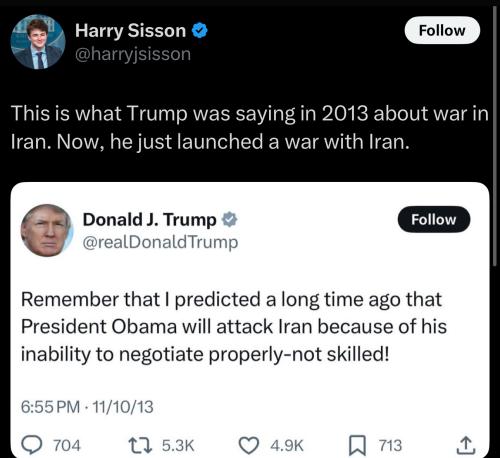
Task: Open Harry Sisson's profile picture
Action: pyautogui.click(x=38, y=42)
